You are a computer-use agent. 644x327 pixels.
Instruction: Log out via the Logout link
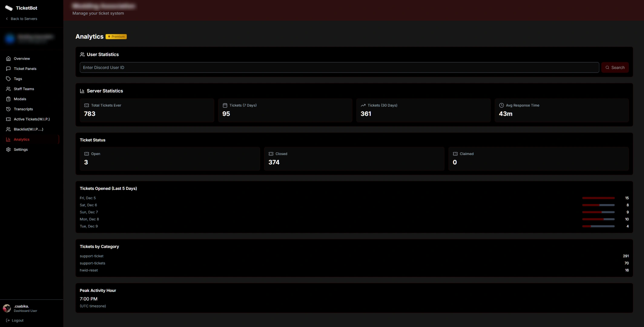17,320
